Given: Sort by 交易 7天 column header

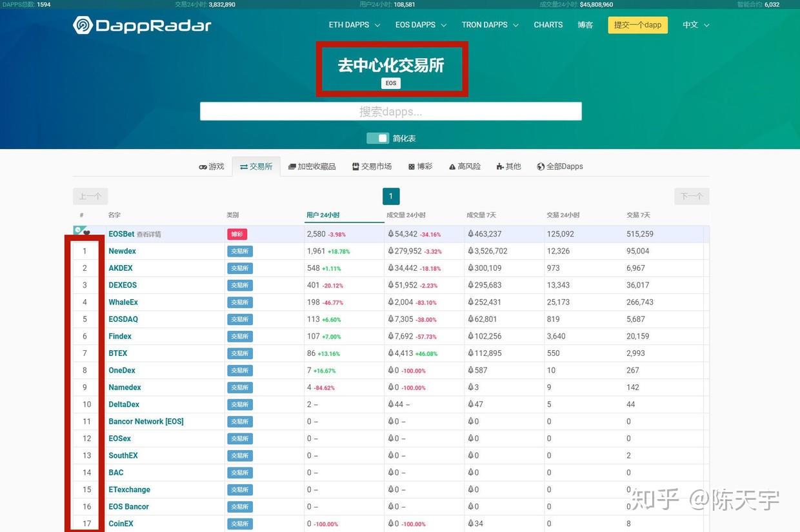Looking at the screenshot, I should pyautogui.click(x=639, y=215).
